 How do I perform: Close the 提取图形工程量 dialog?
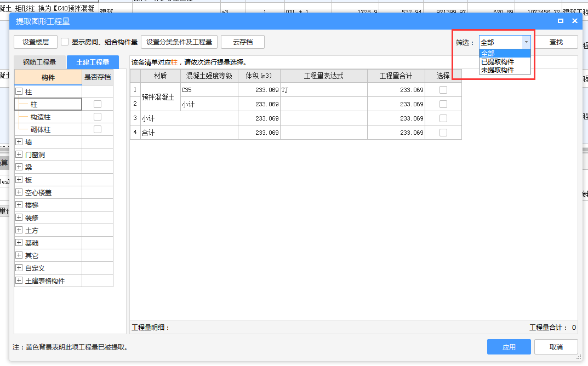575,21
